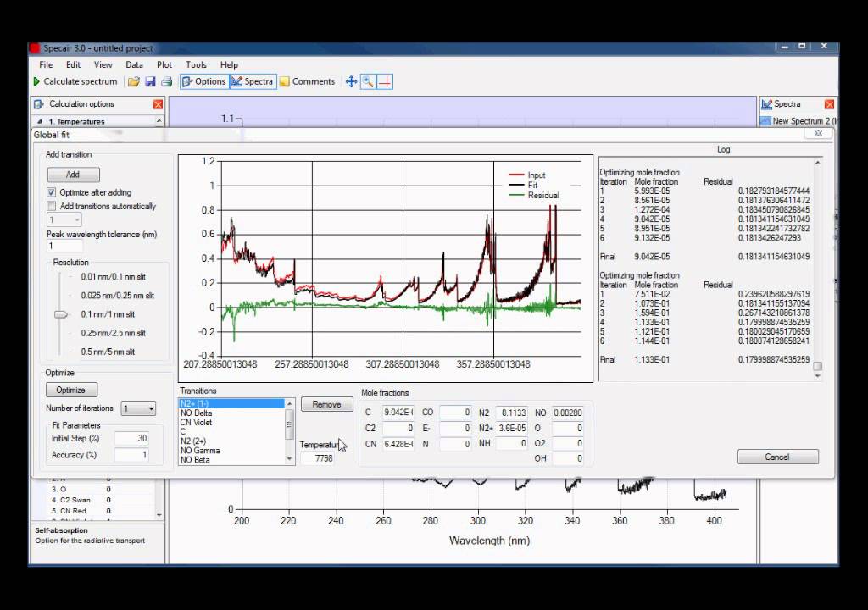Open the Number of iterations dropdown
Viewport: 868px width, 610px height.
click(x=138, y=408)
